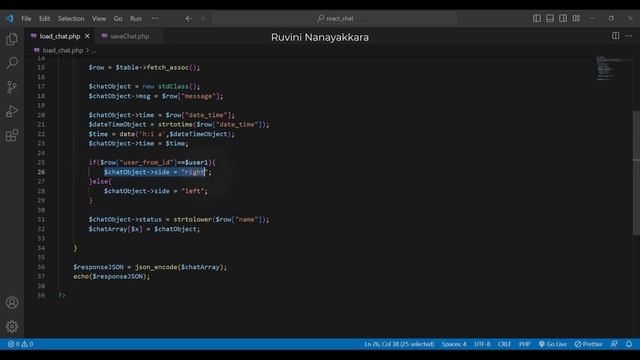This screenshot has width=640, height=360.
Task: Click line number 31 in gutter
Action: click(x=41, y=220)
